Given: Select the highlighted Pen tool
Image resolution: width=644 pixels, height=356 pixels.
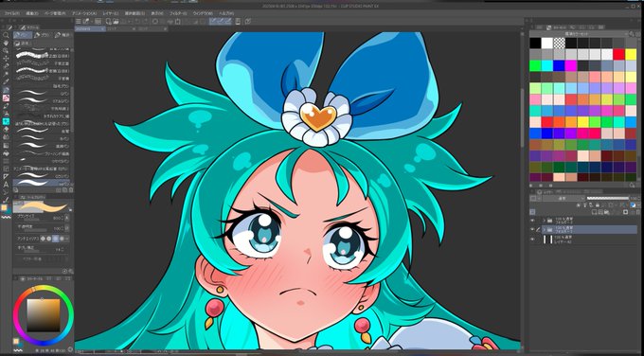Looking at the screenshot, I should pyautogui.click(x=6, y=90).
